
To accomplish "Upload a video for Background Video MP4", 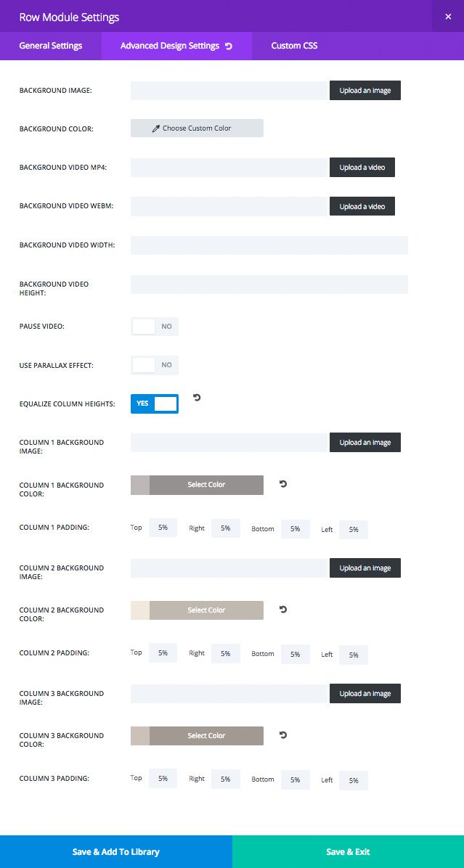I will point(362,168).
